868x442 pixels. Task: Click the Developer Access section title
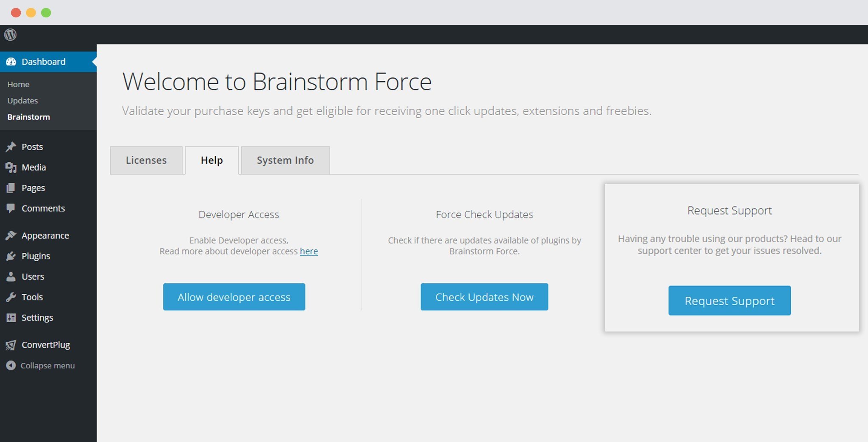point(239,215)
